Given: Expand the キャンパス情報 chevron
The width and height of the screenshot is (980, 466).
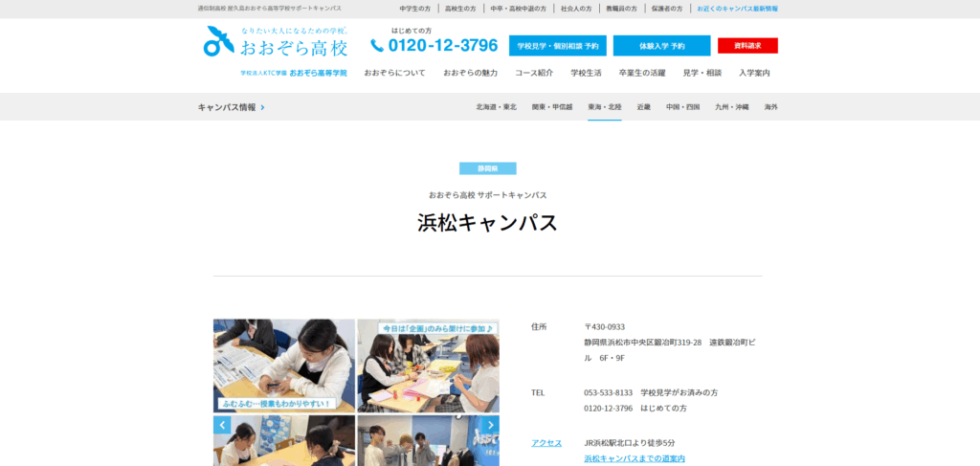Looking at the screenshot, I should pyautogui.click(x=262, y=107).
